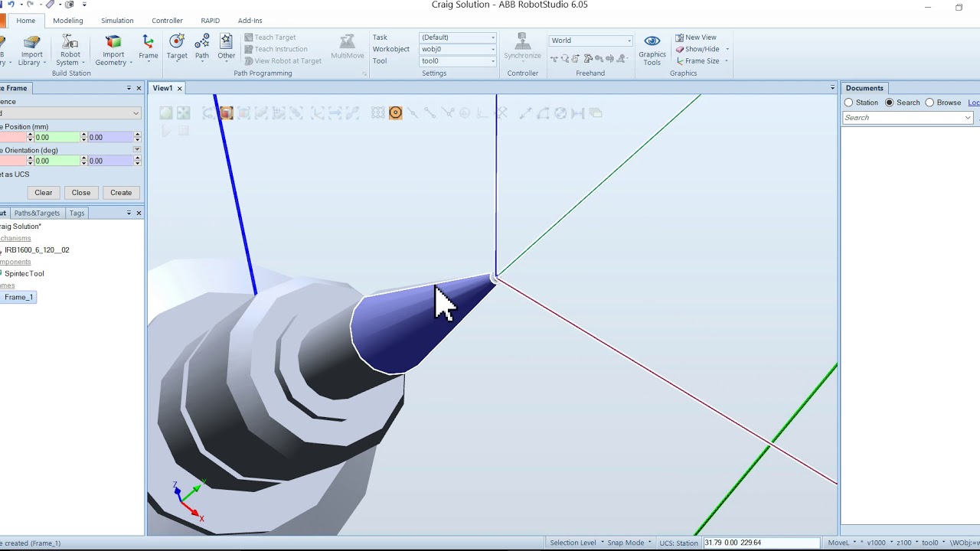Open the Reference dropdown in Create Frame panel
Screen dimensions: 980x551
pos(70,113)
